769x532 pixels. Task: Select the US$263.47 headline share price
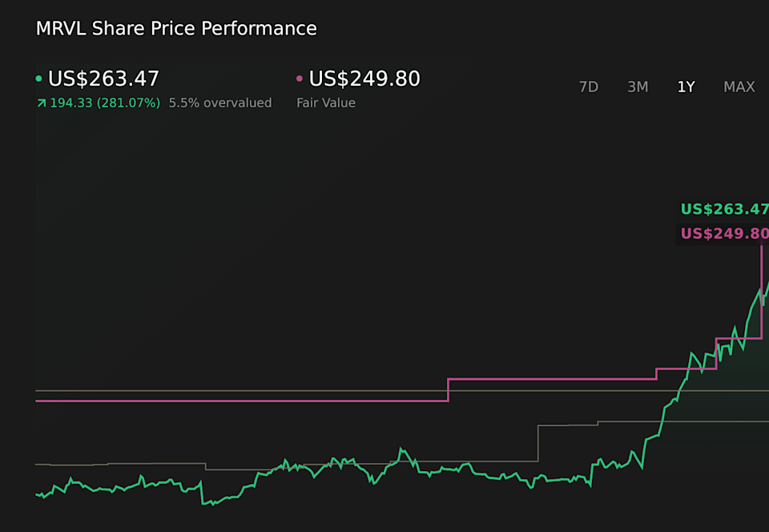pyautogui.click(x=103, y=79)
